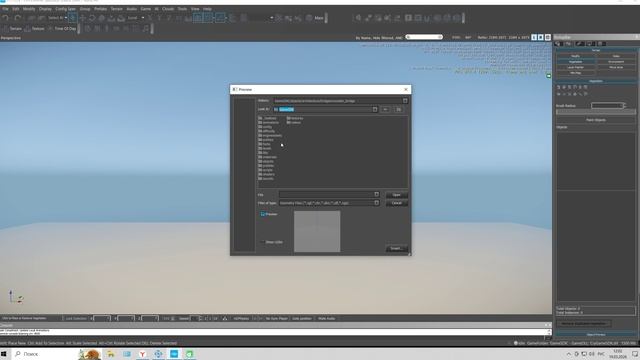Viewport: 640px width, 360px height.
Task: Click the music note icon in second toolbar row
Action: 146,29
